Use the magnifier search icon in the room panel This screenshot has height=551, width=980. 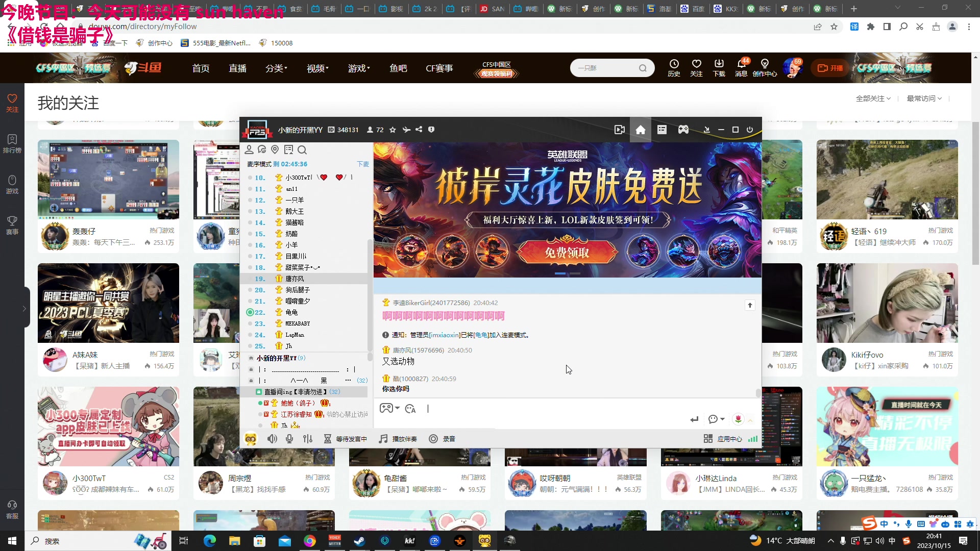click(302, 149)
